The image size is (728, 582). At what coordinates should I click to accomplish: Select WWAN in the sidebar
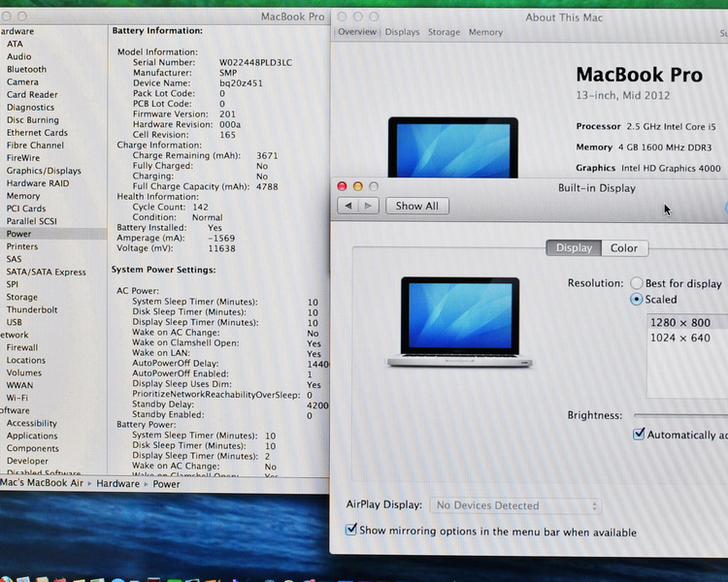[x=20, y=385]
